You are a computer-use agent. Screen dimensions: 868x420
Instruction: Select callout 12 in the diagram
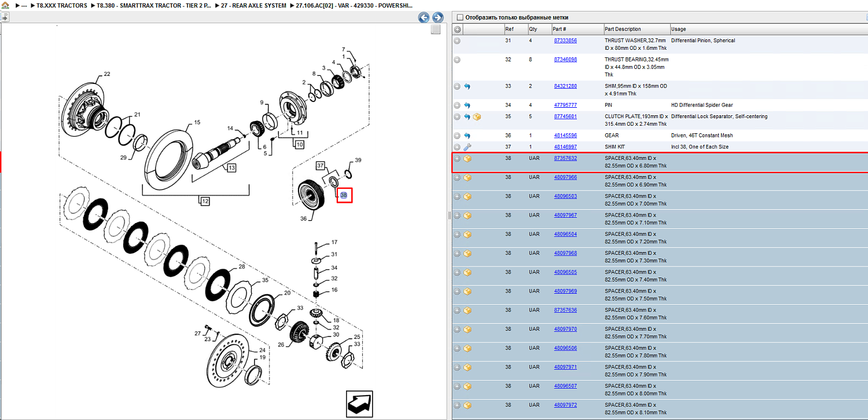(x=204, y=201)
